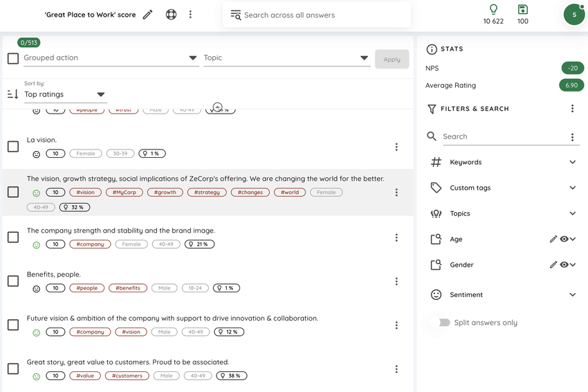Open the Grouped action dropdown
This screenshot has width=588, height=392.
tap(111, 57)
